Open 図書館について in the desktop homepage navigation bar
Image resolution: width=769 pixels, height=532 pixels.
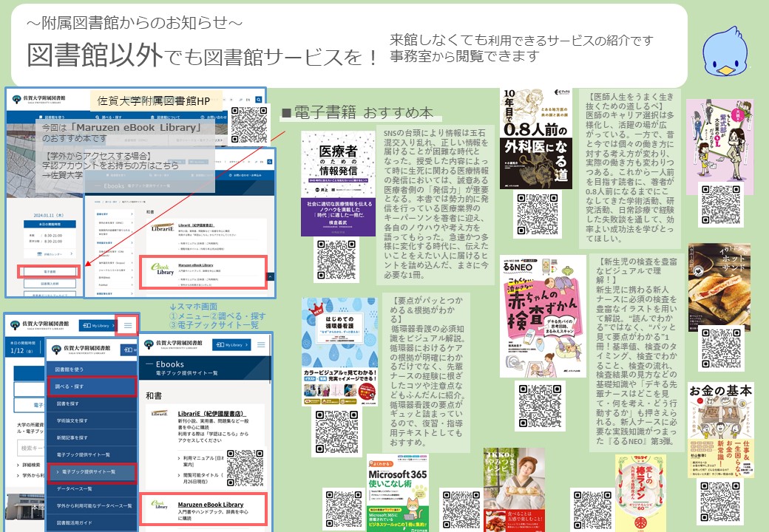point(166,117)
